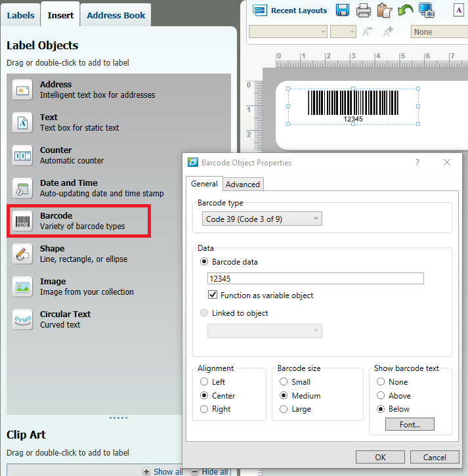The width and height of the screenshot is (468, 476).
Task: Open the Barcode type dropdown
Action: 261,219
